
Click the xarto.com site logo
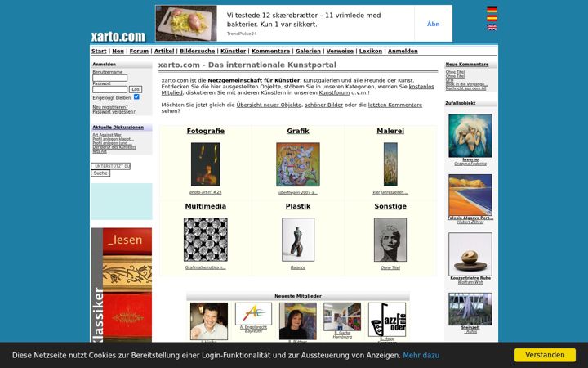coord(118,37)
